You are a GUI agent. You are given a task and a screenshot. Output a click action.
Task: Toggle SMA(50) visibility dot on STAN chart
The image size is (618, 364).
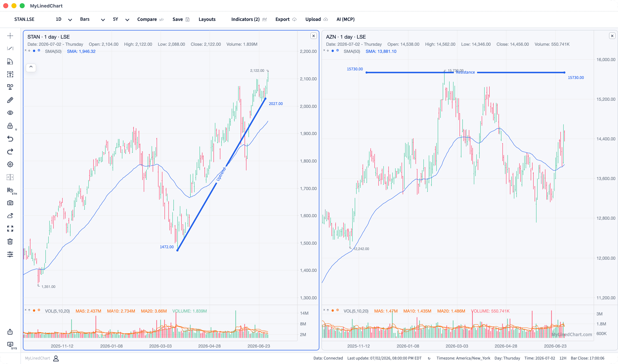point(34,51)
